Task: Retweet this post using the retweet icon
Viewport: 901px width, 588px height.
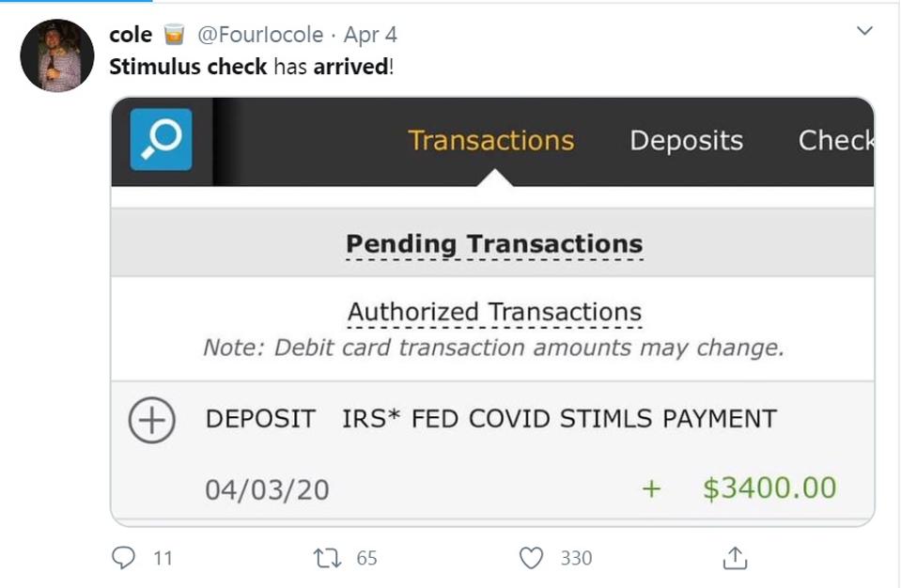Action: point(326,558)
